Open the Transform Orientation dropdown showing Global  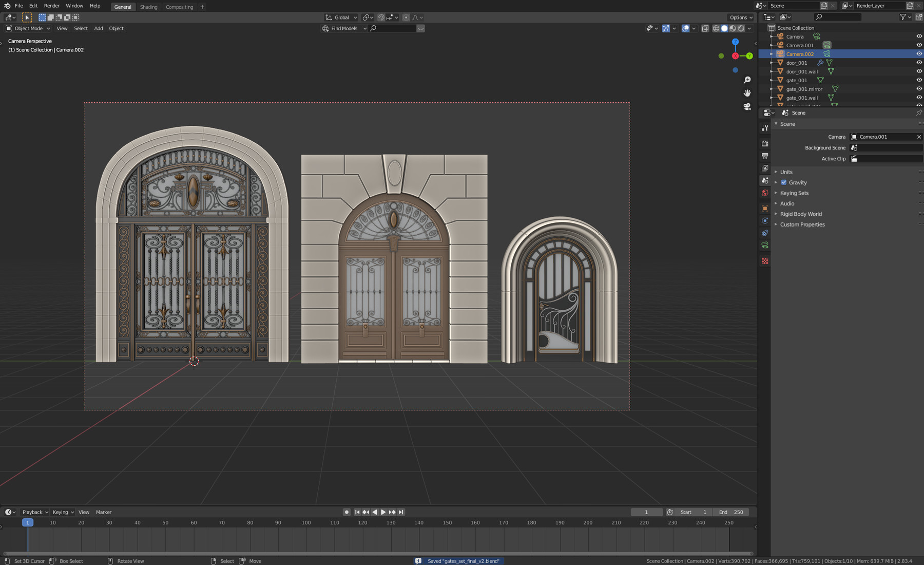click(340, 17)
